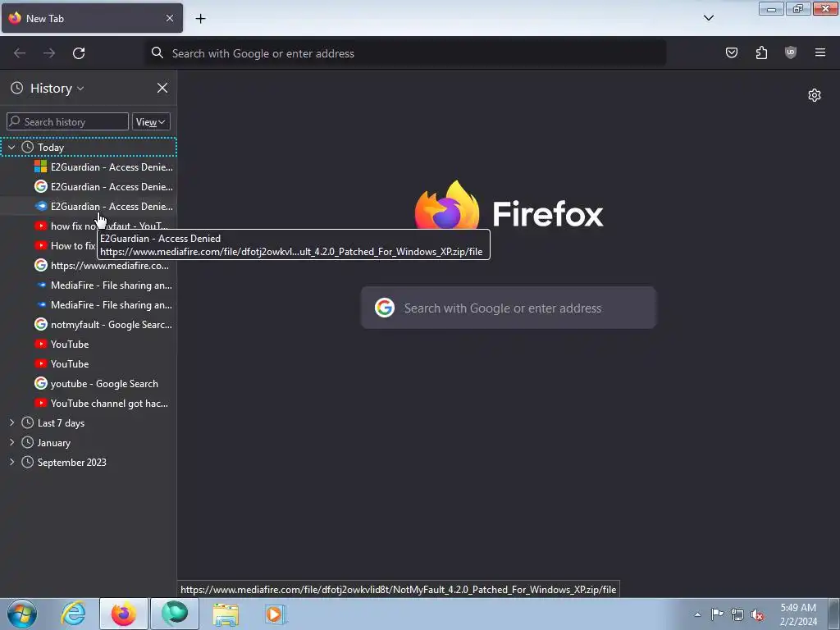Open the uBlock Origin shield icon
Image resolution: width=840 pixels, height=630 pixels.
point(791,52)
